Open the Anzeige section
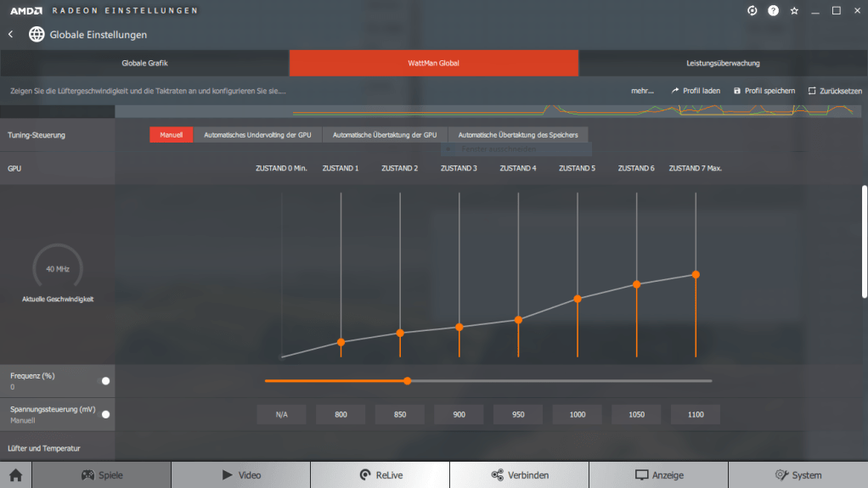Screen dimensions: 868x488 (x=658, y=475)
